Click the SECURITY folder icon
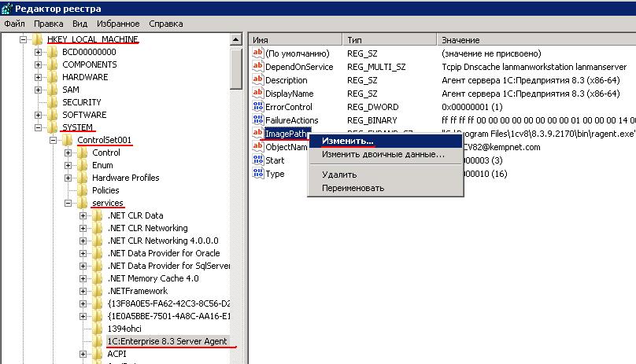Image resolution: width=636 pixels, height=364 pixels. [52, 102]
